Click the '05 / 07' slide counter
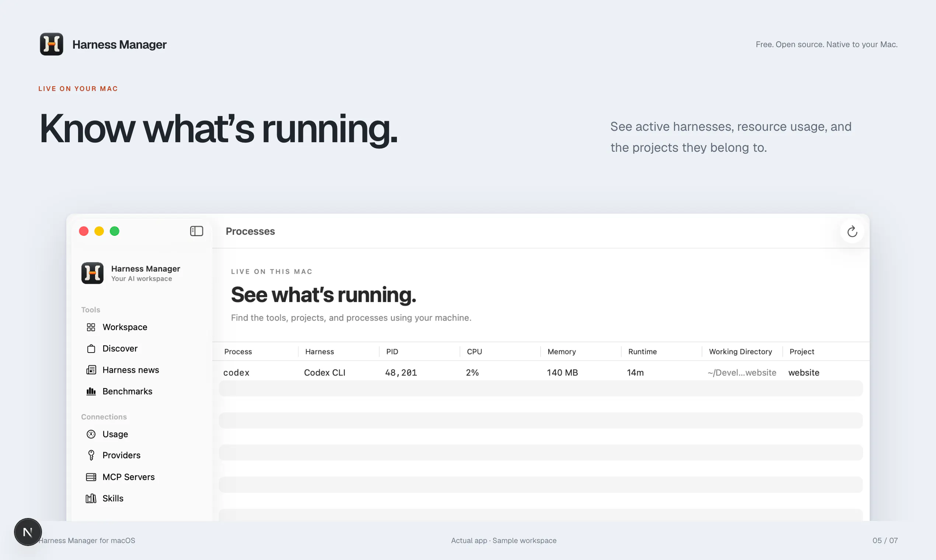 [x=885, y=540]
